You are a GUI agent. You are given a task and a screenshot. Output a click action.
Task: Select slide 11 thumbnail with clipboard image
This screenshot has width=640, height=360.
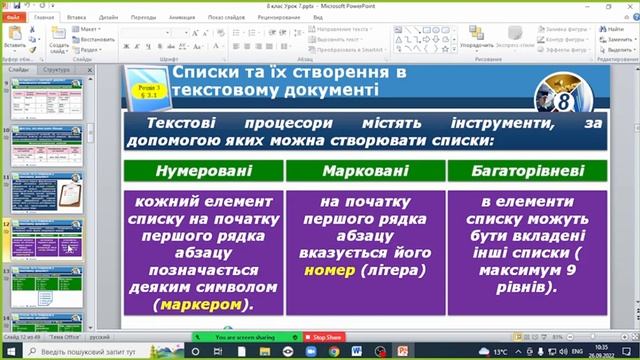tap(47, 193)
